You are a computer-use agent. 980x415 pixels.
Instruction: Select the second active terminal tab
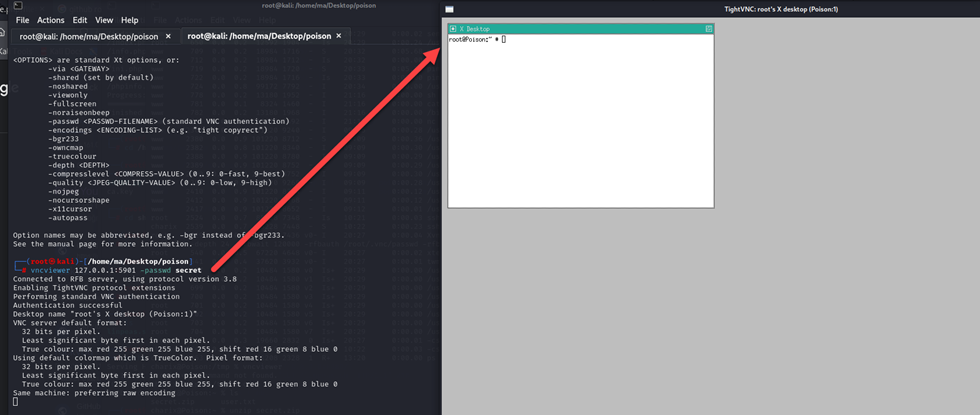(258, 36)
